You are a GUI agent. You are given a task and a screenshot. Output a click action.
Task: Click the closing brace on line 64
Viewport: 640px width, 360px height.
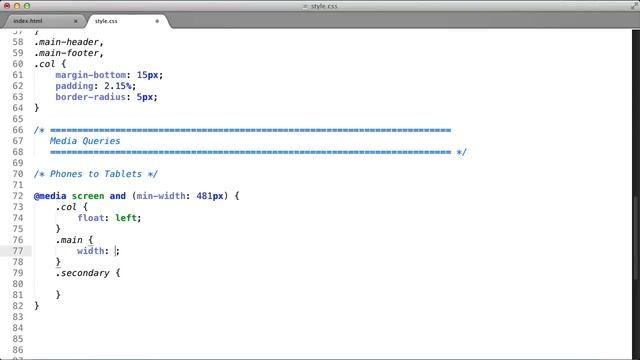(36, 108)
